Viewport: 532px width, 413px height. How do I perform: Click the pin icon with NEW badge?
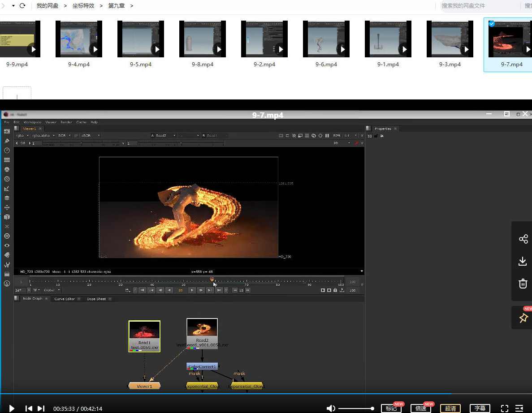[523, 318]
